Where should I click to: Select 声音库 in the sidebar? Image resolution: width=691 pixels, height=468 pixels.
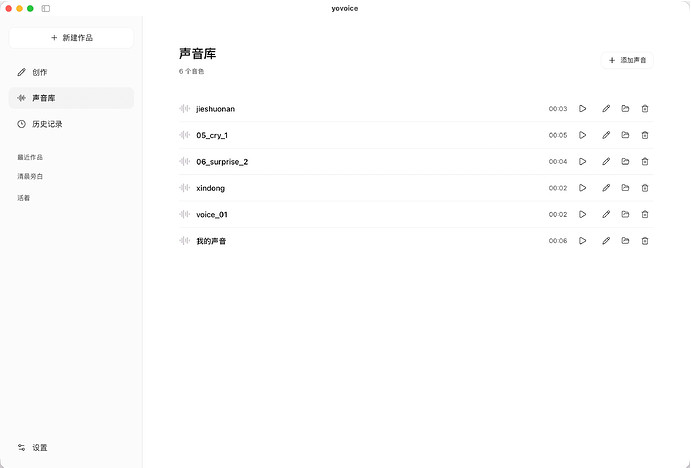(71, 98)
